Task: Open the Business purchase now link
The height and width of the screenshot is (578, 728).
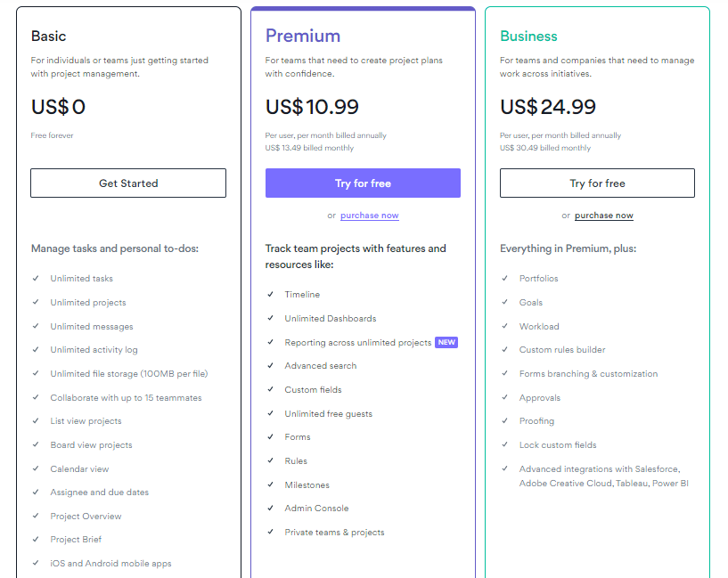Action: [x=603, y=216]
